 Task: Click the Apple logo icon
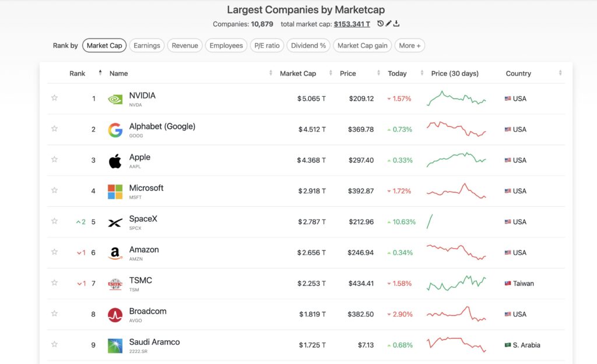115,161
